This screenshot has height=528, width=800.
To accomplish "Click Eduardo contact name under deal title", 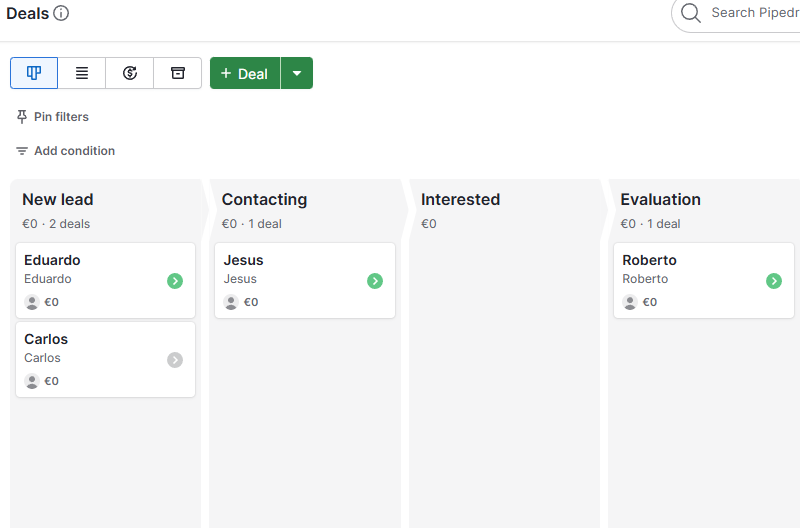I will pos(47,279).
